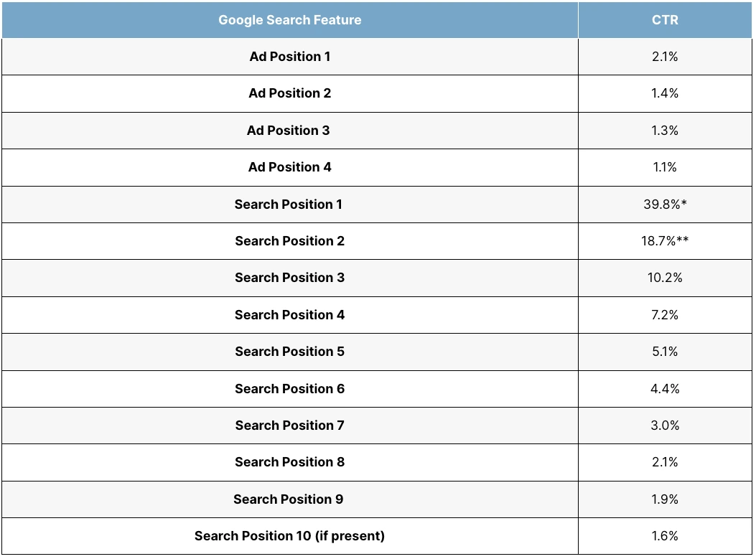
Task: Click the "Search Position 1" label
Action: click(289, 205)
